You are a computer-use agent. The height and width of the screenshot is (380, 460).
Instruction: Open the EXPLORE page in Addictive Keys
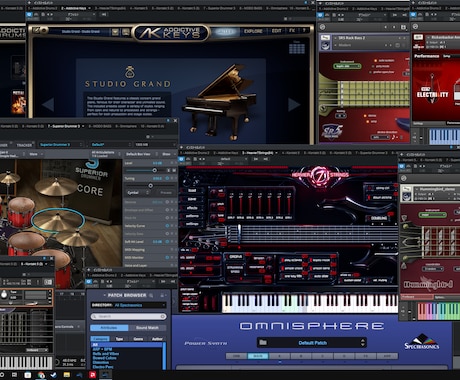(253, 31)
